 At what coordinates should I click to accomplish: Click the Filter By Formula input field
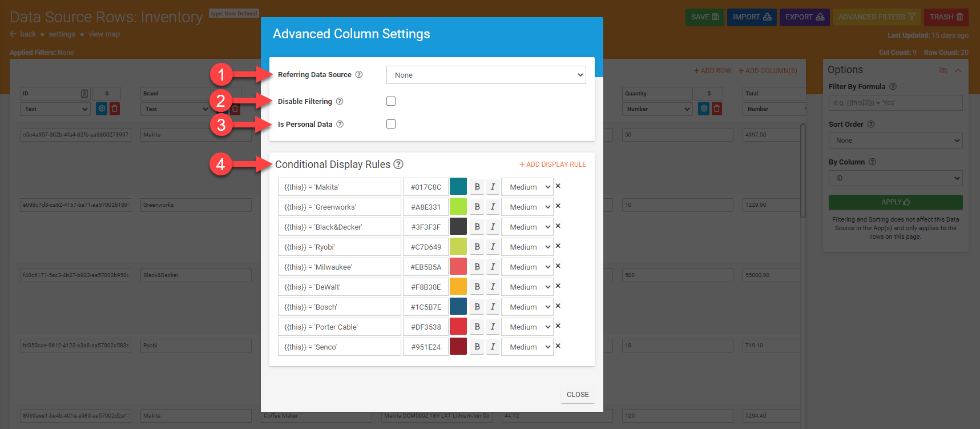click(896, 103)
